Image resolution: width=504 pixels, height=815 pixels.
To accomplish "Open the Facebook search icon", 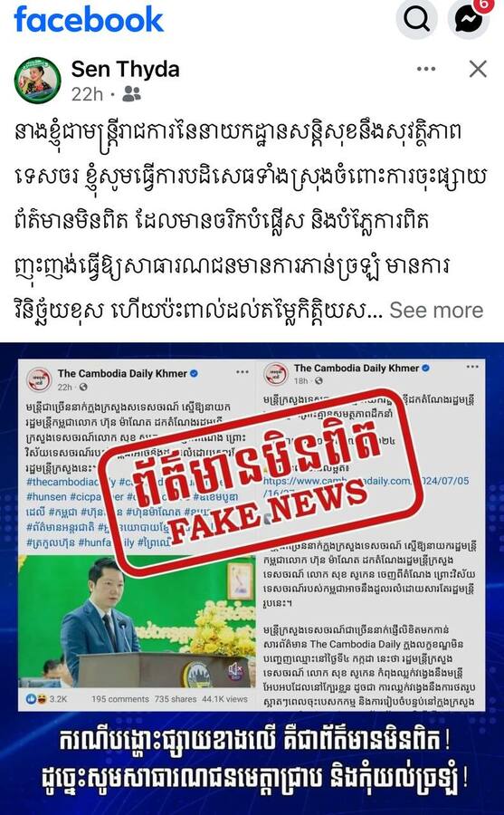I will pyautogui.click(x=416, y=19).
